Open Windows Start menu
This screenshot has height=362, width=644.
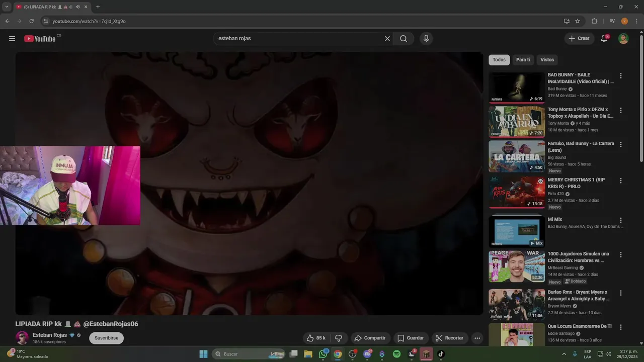tap(203, 354)
